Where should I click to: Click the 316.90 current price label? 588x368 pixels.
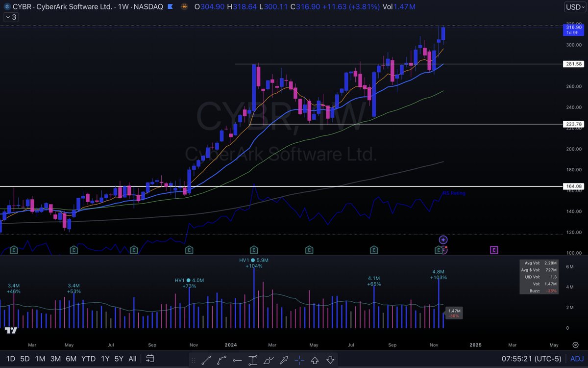(x=574, y=30)
